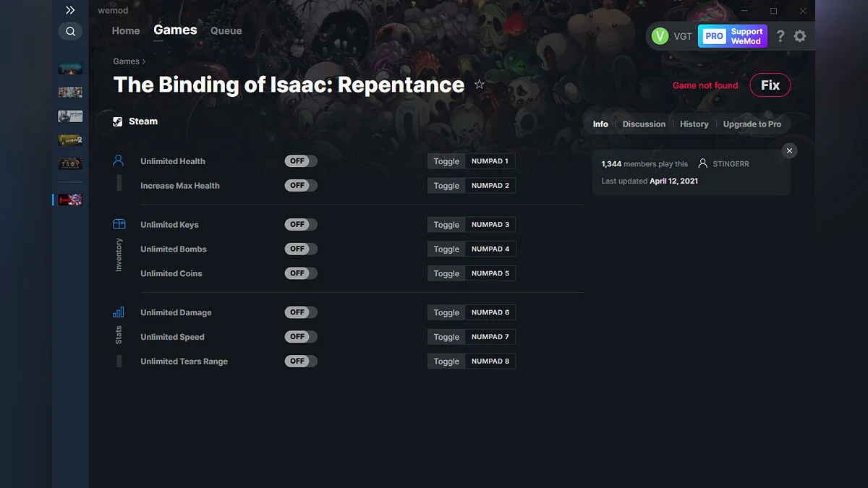Enable the Unlimited Speed switch
Image resolution: width=868 pixels, height=488 pixels.
click(300, 336)
